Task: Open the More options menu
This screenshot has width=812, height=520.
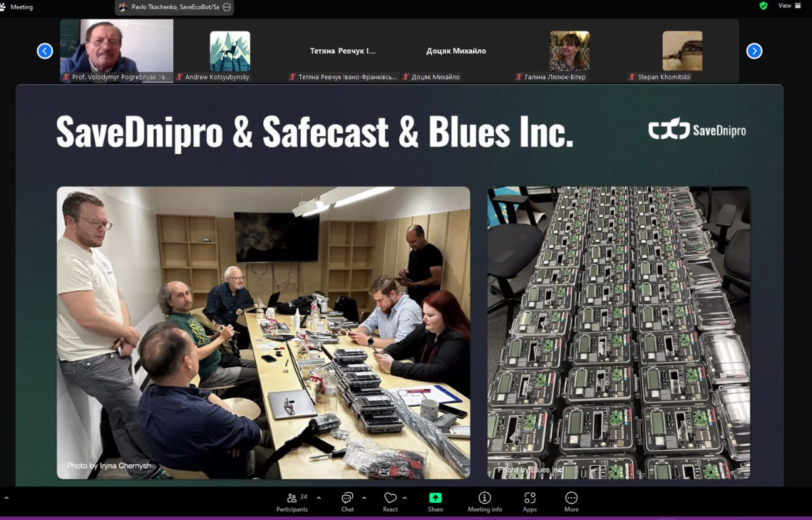Action: point(571,502)
